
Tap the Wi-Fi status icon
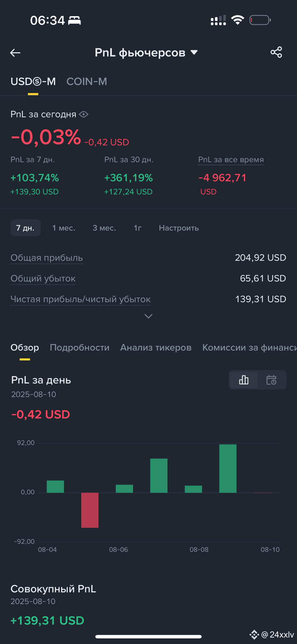[x=237, y=20]
